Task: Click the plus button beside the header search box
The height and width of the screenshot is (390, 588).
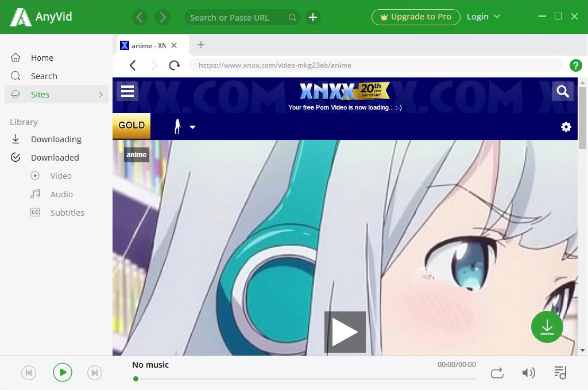Action: tap(313, 17)
